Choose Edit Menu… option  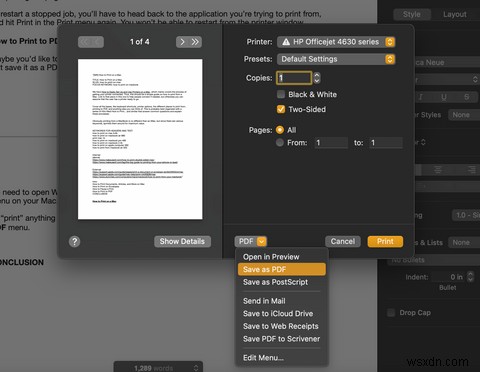282,358
